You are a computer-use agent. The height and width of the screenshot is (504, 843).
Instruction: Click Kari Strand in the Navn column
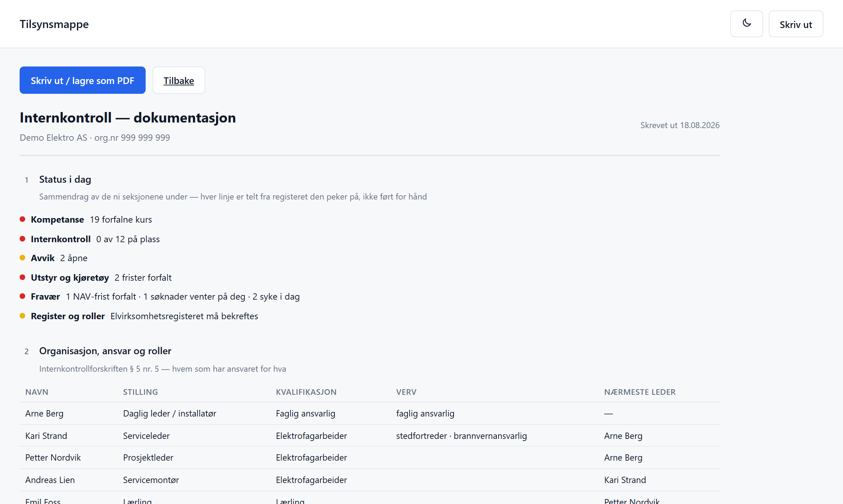tap(46, 436)
